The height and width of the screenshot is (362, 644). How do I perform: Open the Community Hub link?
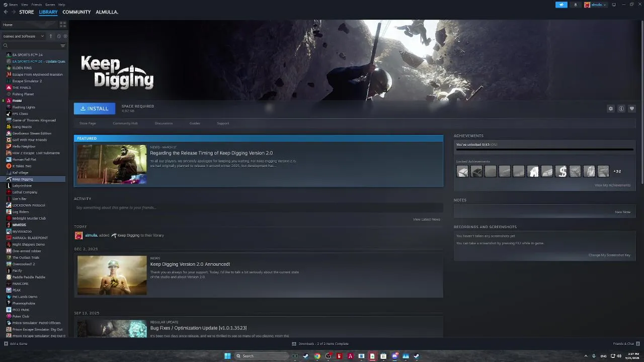(125, 123)
